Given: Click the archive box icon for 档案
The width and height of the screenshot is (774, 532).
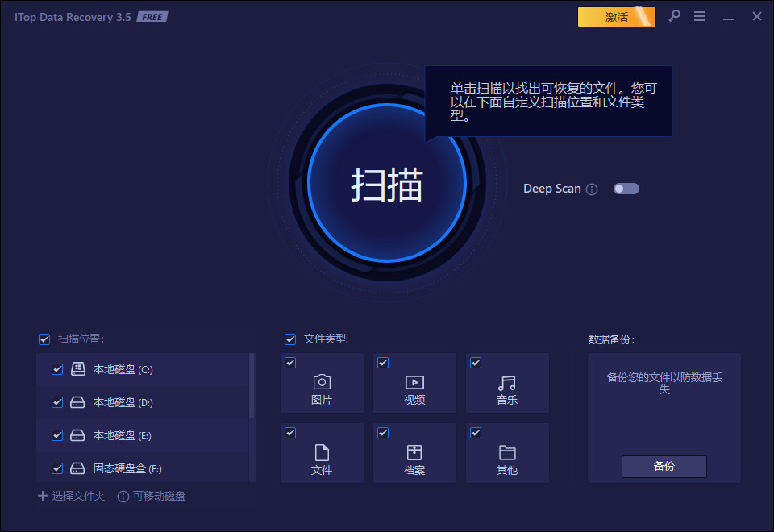Looking at the screenshot, I should [414, 452].
